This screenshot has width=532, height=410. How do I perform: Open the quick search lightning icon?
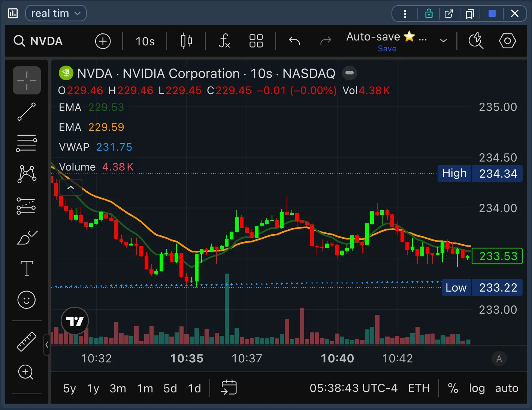476,41
